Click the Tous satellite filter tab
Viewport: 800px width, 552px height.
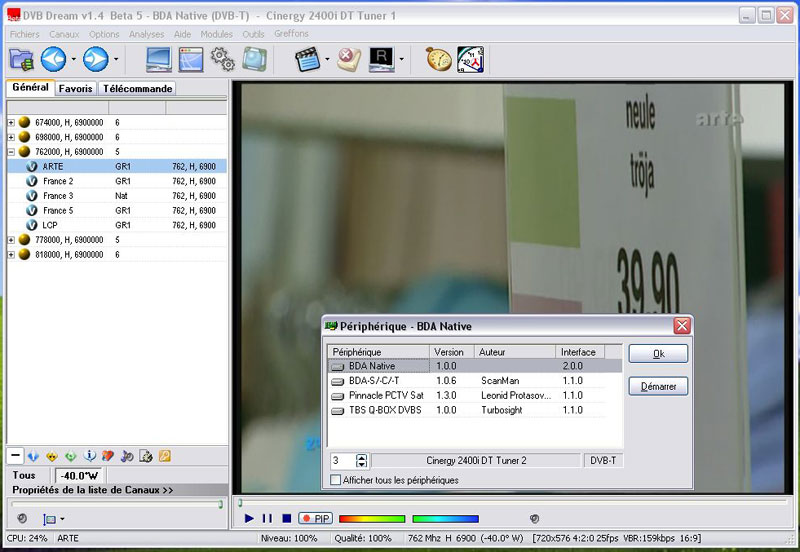24,475
